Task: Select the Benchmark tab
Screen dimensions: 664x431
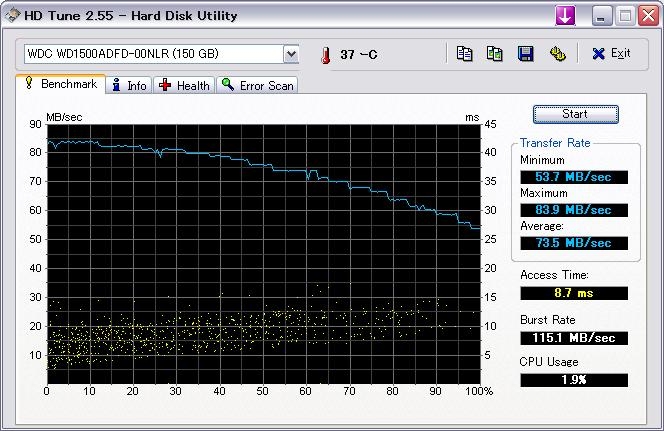Action: [61, 85]
